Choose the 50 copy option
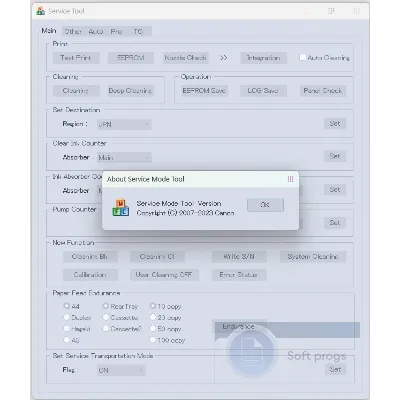 pyautogui.click(x=153, y=328)
